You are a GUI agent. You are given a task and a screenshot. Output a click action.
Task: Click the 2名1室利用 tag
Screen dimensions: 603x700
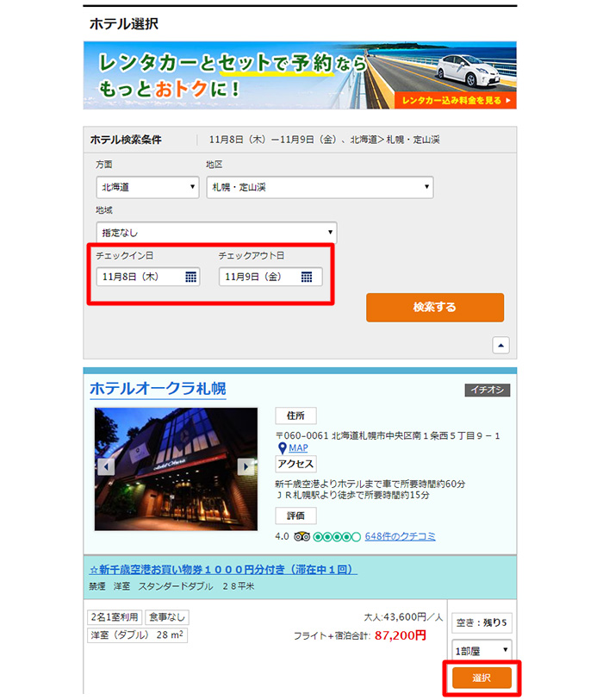coord(115,617)
